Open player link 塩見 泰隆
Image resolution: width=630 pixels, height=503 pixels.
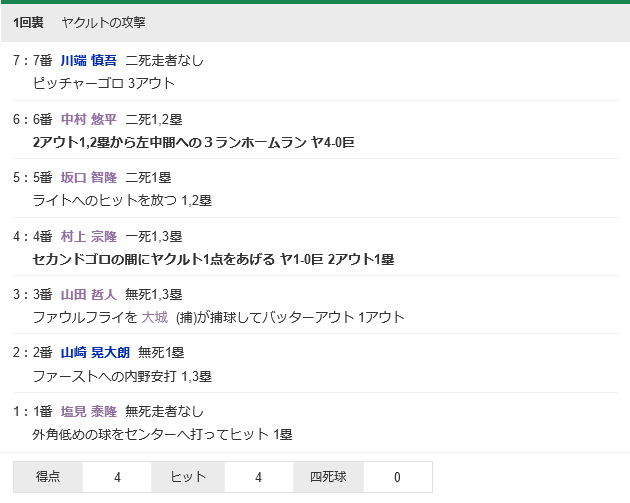(89, 411)
